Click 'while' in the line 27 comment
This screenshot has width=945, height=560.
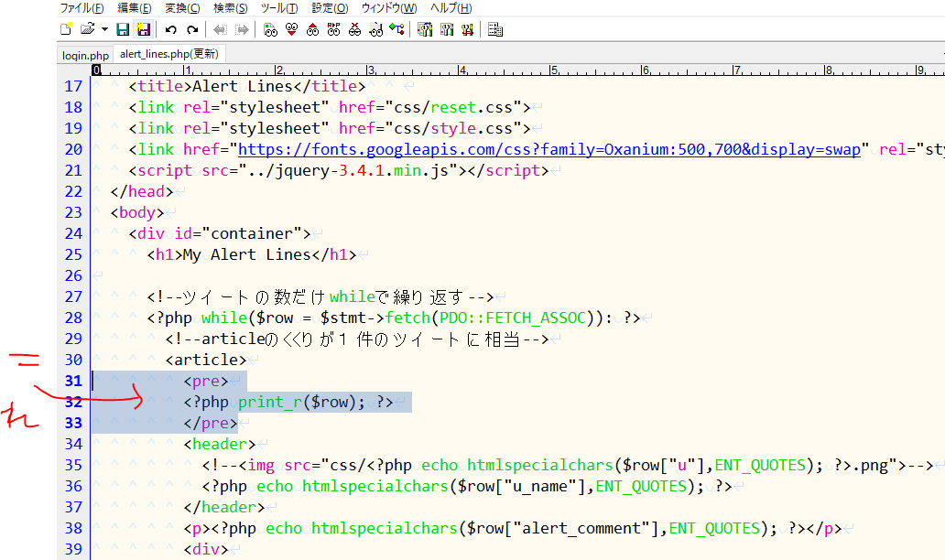353,296
